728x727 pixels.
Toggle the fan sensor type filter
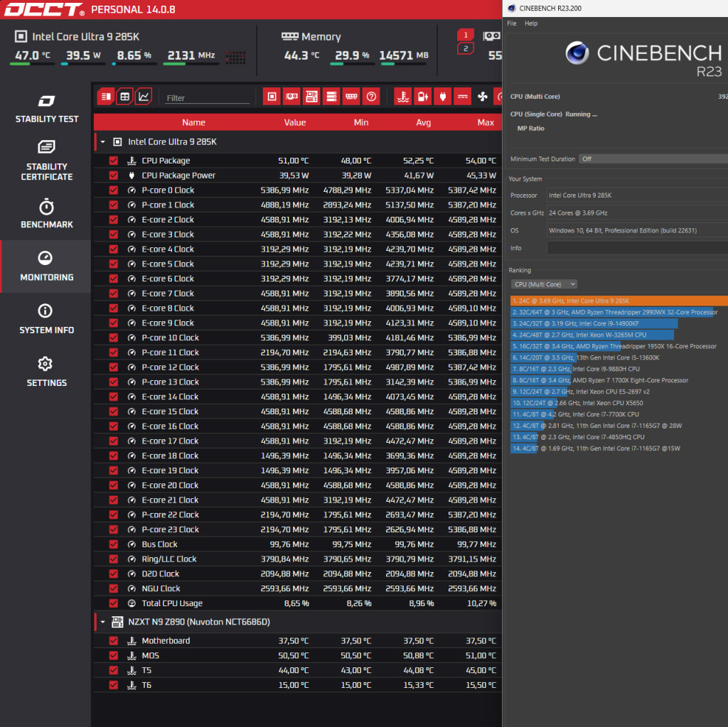[x=483, y=97]
